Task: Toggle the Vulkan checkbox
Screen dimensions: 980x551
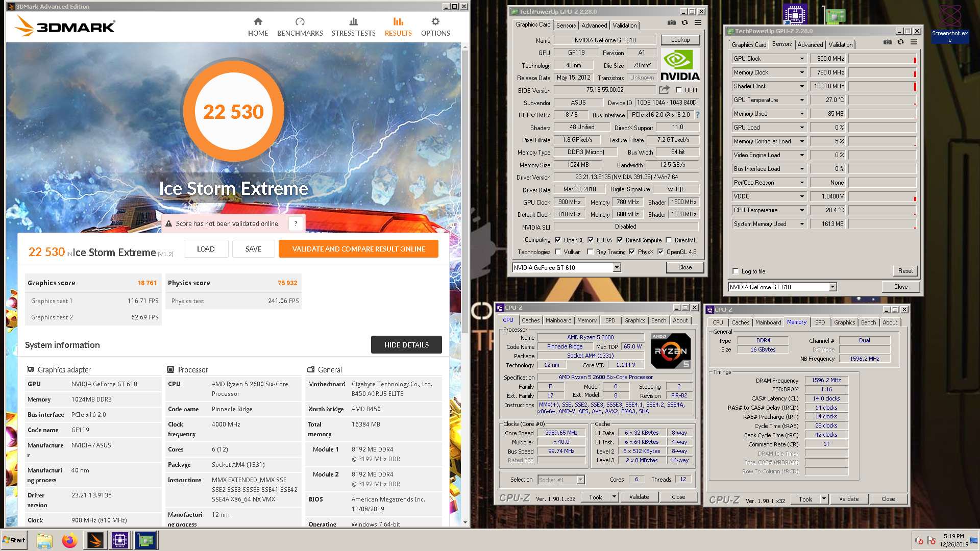Action: tap(558, 252)
